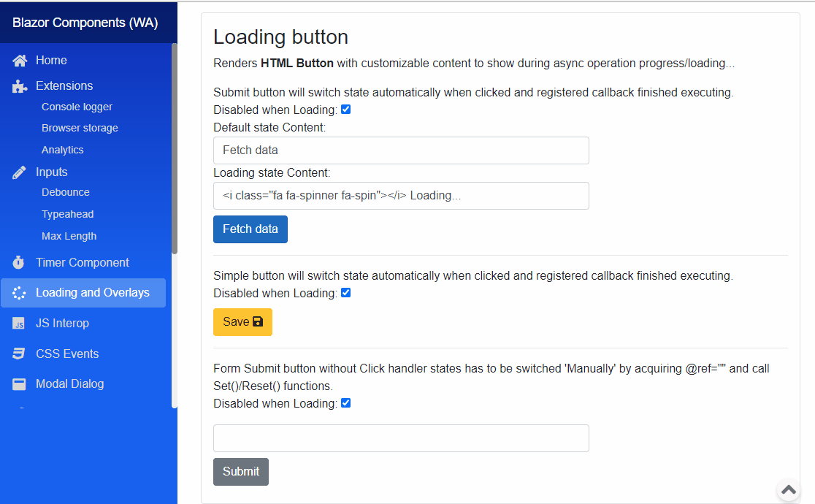Toggle Disabled when Loading above the Save button
Screen dimensions: 815x504
click(345, 292)
